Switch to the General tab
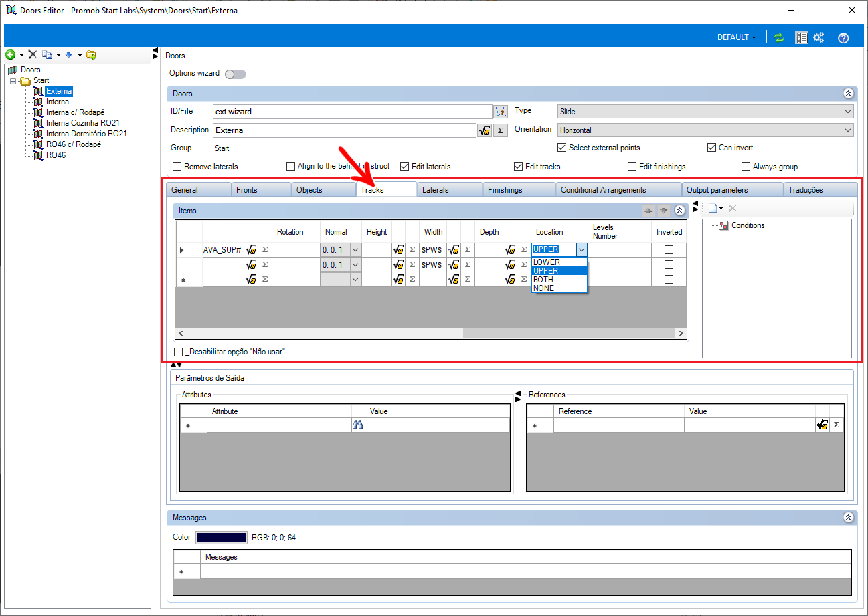This screenshot has width=868, height=616. pos(198,190)
